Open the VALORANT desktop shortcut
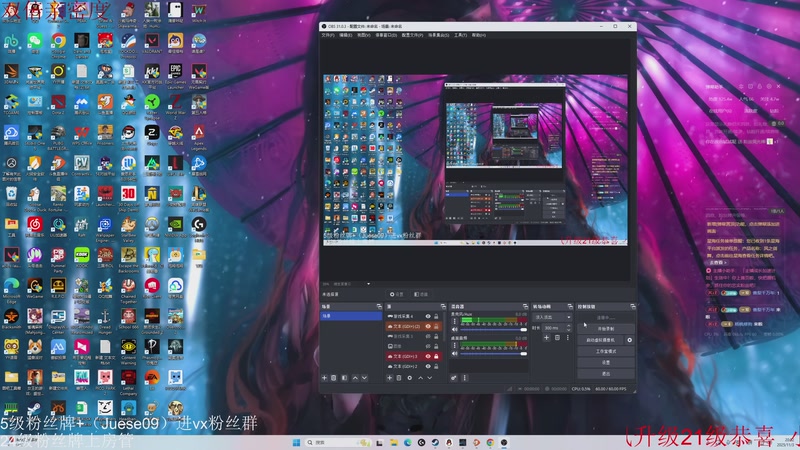This screenshot has height=450, width=800. (x=152, y=41)
